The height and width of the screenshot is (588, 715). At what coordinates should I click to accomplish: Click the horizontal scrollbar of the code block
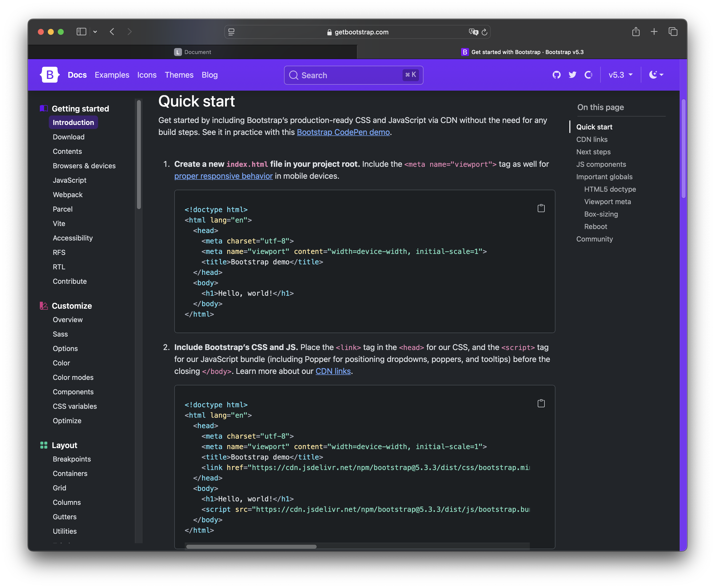point(251,546)
